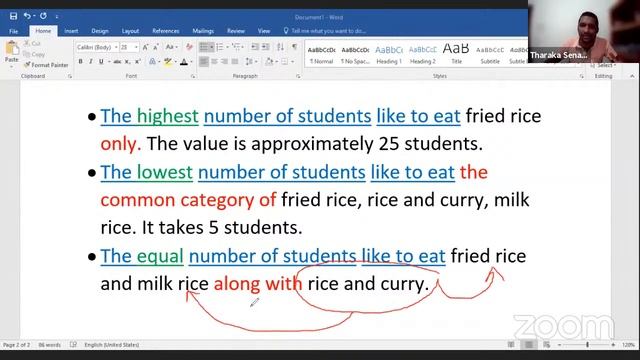Toggle the Bullets list button

coord(204,47)
